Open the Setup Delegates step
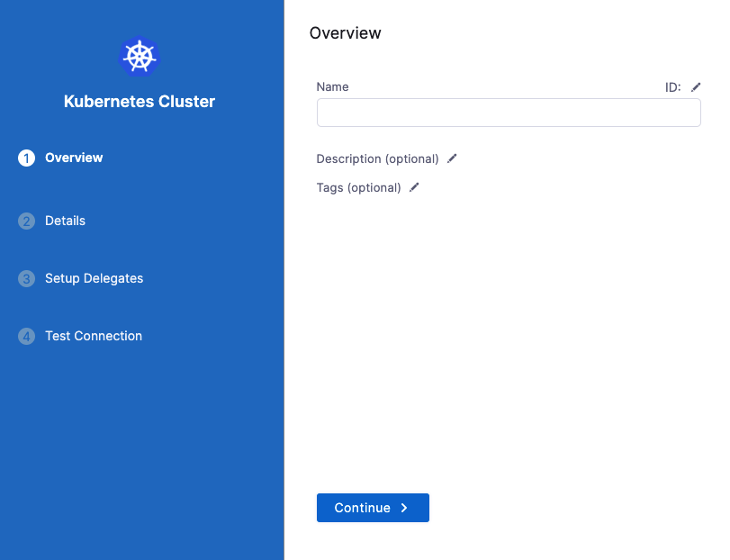This screenshot has width=730, height=560. [x=94, y=278]
